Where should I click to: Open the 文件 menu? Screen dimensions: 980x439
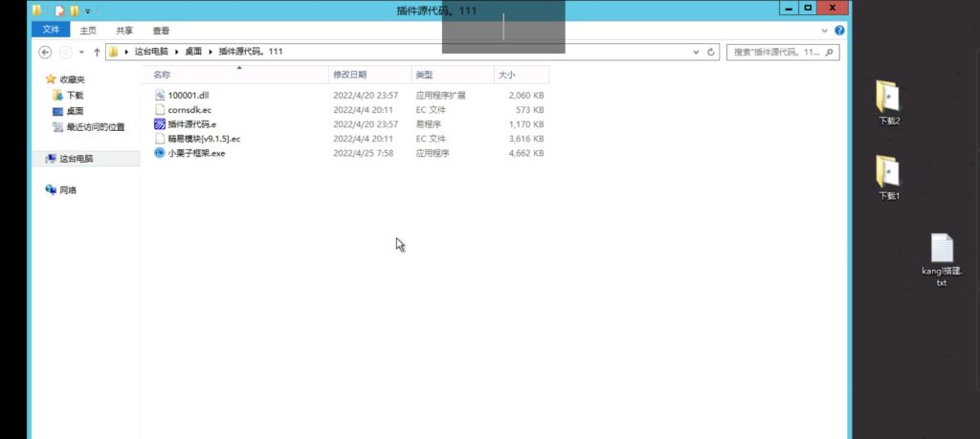click(51, 30)
